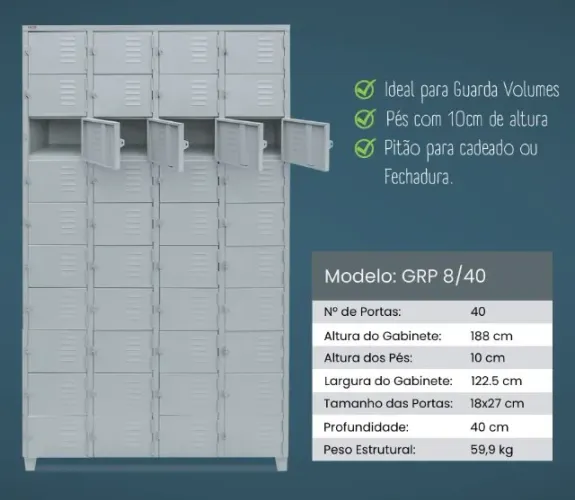This screenshot has height=500, width=575.
Task: Click the 'Modelo: GRP 8/40' header
Action: [405, 276]
